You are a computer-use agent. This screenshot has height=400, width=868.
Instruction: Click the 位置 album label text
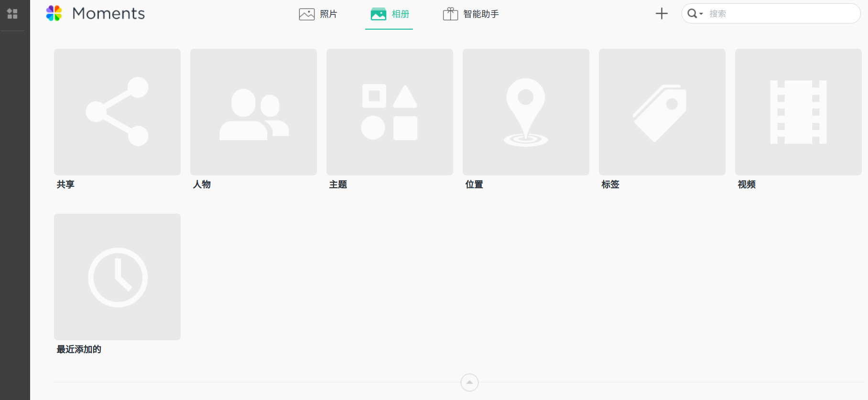(x=474, y=184)
